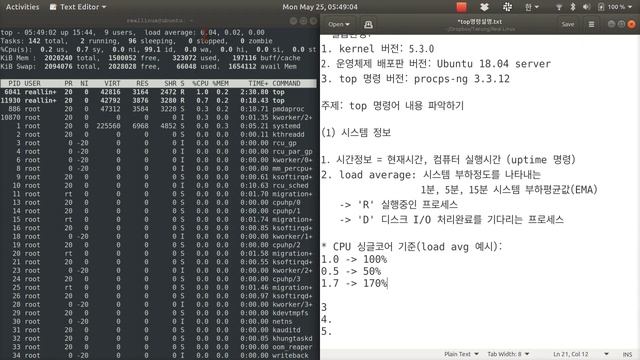
Task: Select the kdevtmpfs process row
Action: coord(158,313)
